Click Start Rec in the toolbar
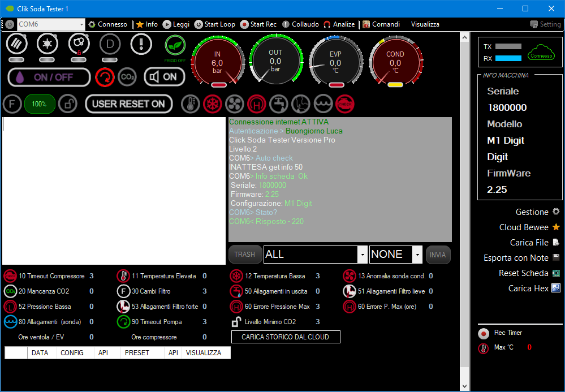565x392 pixels. (x=258, y=24)
